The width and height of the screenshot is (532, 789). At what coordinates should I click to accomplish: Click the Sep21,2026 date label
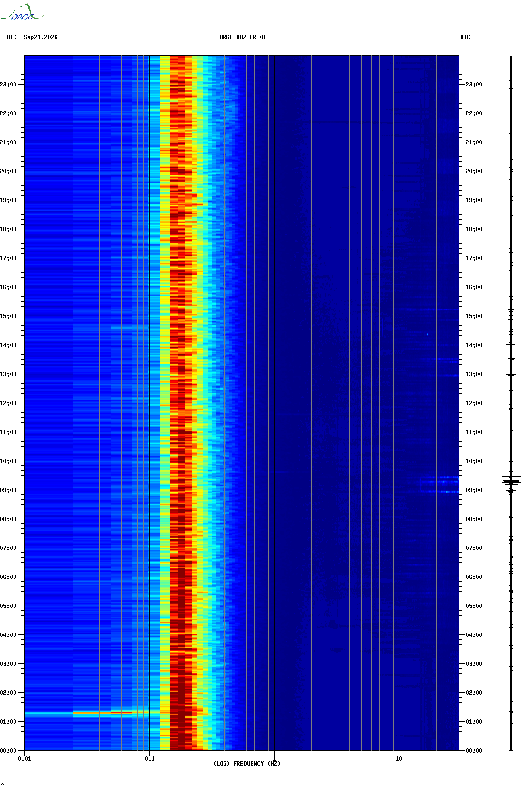pos(41,37)
